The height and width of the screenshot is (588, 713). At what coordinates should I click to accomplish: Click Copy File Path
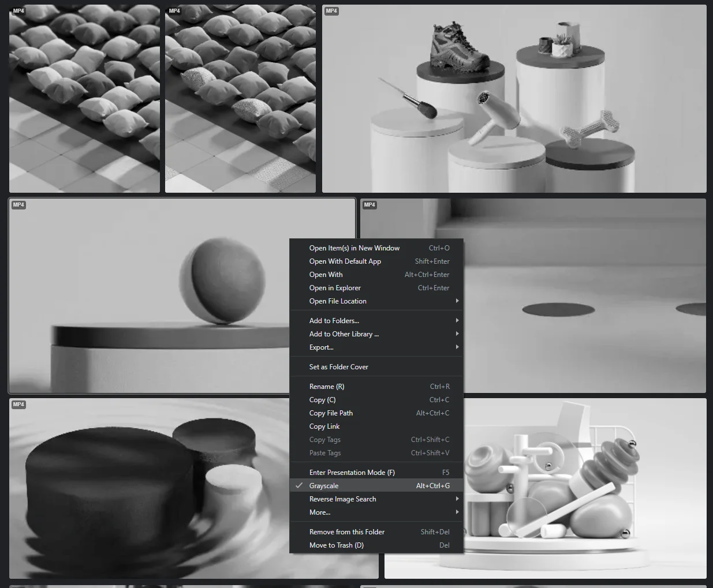331,413
